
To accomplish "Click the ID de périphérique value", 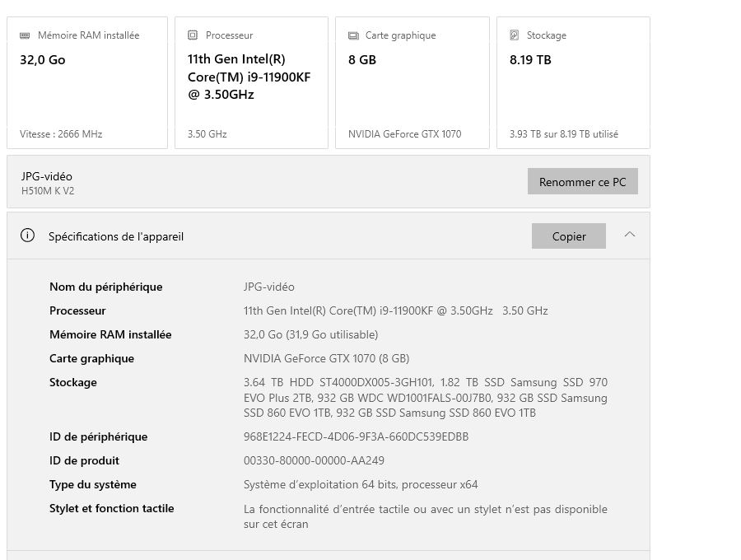I will [x=356, y=436].
